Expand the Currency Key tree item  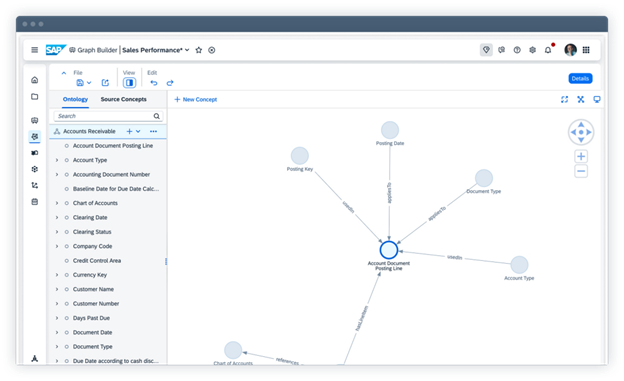[x=57, y=275]
